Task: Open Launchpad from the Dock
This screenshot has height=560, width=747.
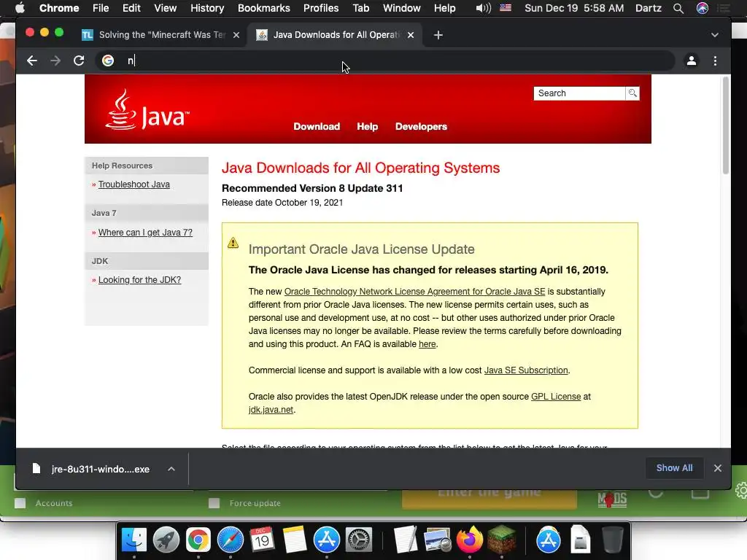Action: click(x=166, y=540)
